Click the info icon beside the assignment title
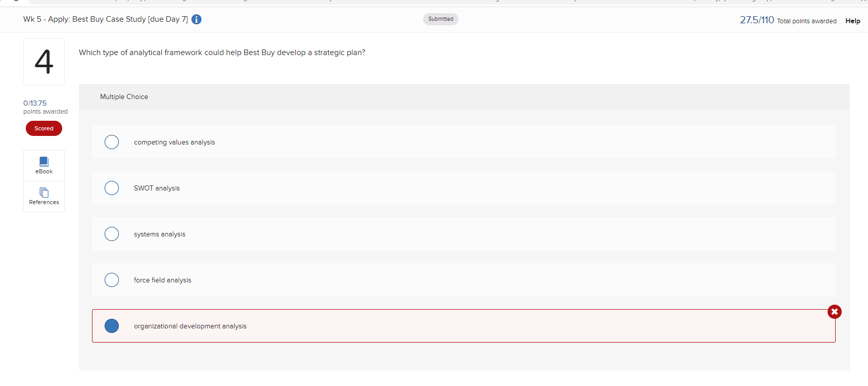 tap(196, 19)
